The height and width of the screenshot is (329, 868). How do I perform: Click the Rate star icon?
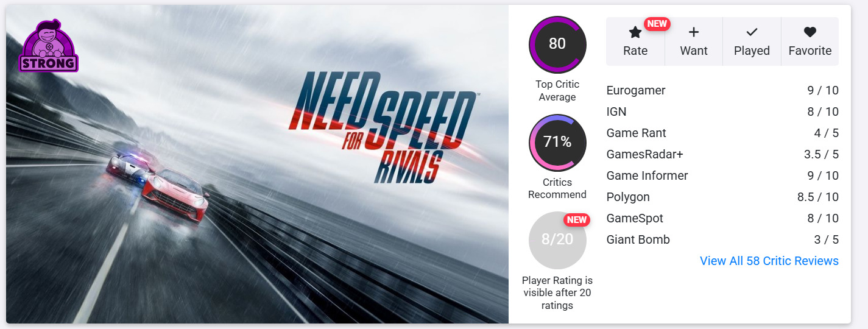635,32
